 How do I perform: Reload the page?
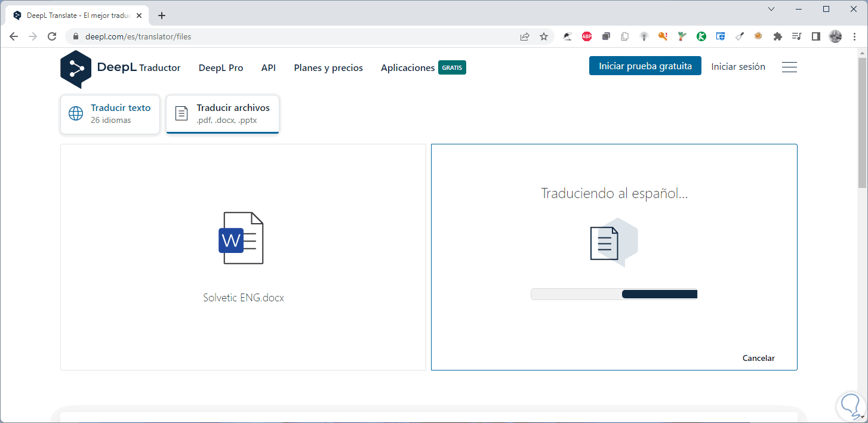(x=52, y=36)
